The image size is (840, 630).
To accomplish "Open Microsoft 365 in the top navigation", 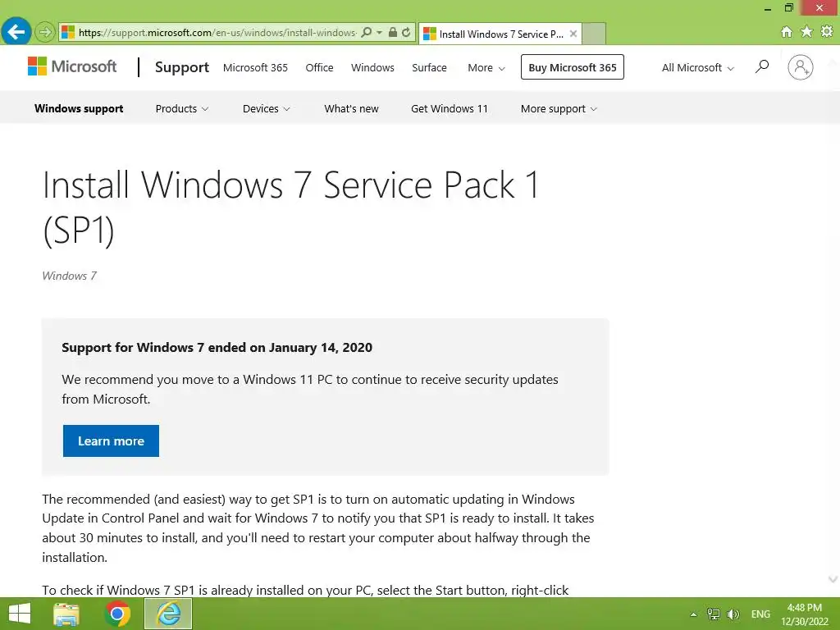I will click(256, 67).
